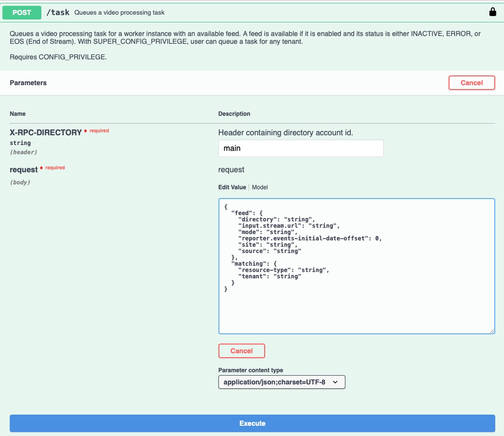Click the green POST method badge

click(22, 13)
